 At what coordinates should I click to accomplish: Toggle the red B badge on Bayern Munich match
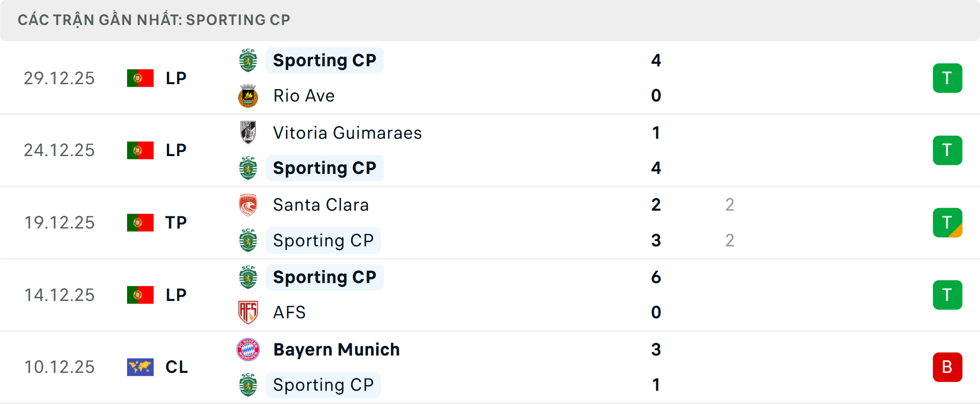pos(947,367)
